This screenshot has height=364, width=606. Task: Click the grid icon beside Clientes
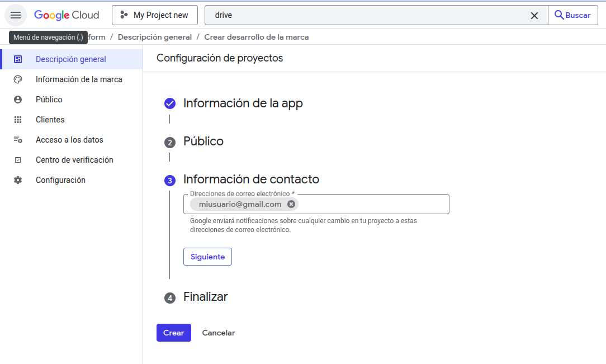point(18,120)
